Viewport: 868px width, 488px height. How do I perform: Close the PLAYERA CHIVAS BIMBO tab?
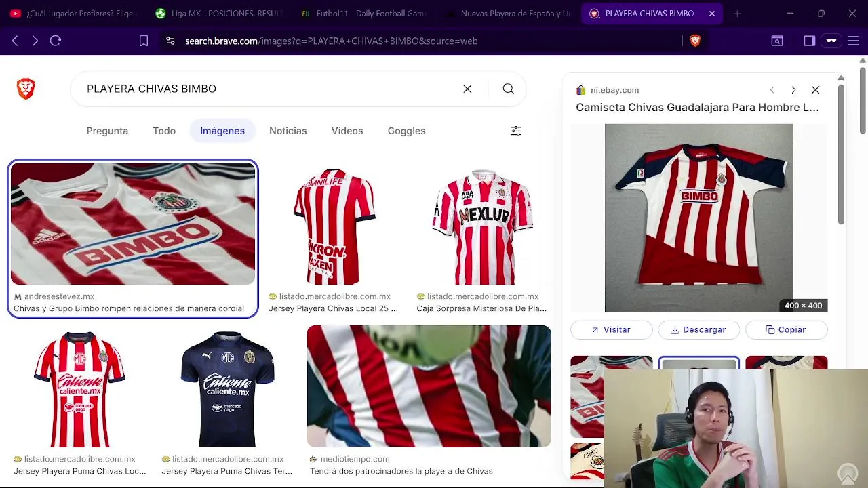711,14
